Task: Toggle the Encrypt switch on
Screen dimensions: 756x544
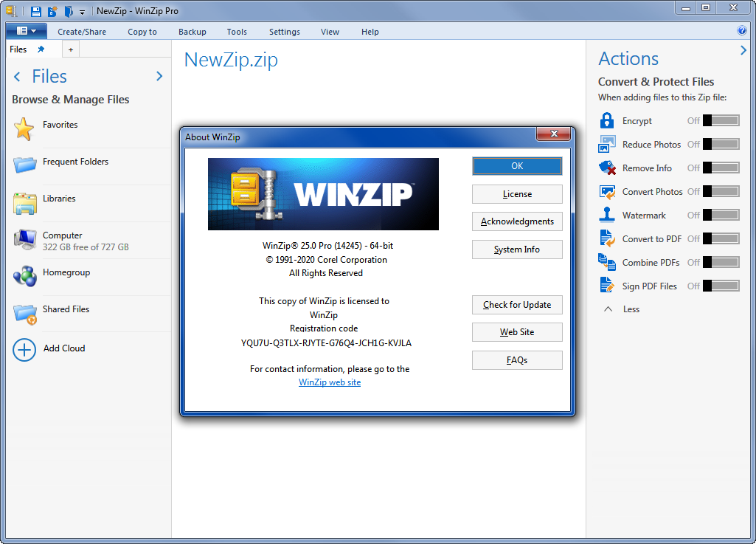Action: [721, 120]
